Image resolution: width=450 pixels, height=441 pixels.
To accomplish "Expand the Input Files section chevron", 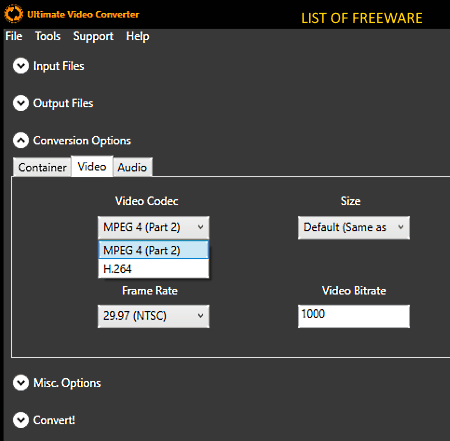I will (21, 66).
